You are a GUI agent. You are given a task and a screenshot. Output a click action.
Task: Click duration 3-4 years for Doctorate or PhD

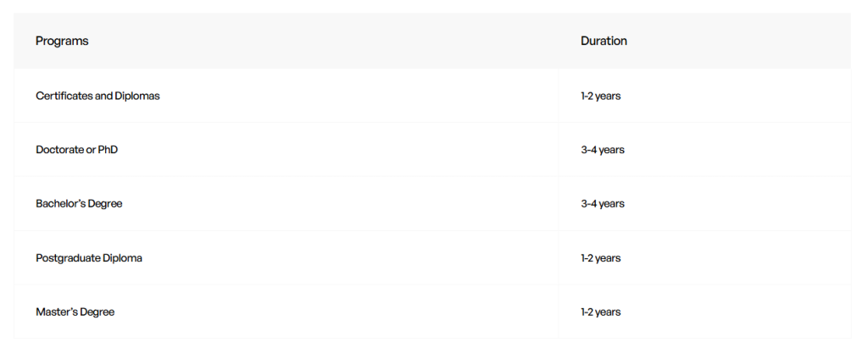click(x=603, y=150)
